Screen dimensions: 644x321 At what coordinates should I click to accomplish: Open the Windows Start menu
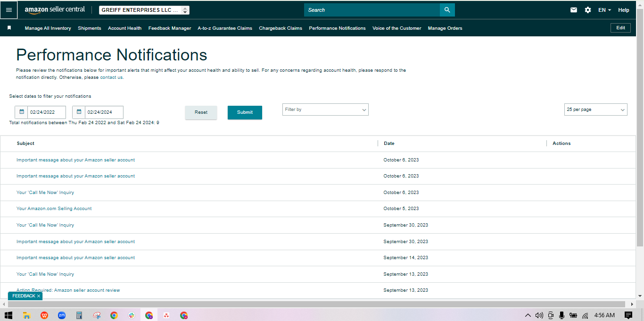point(8,315)
